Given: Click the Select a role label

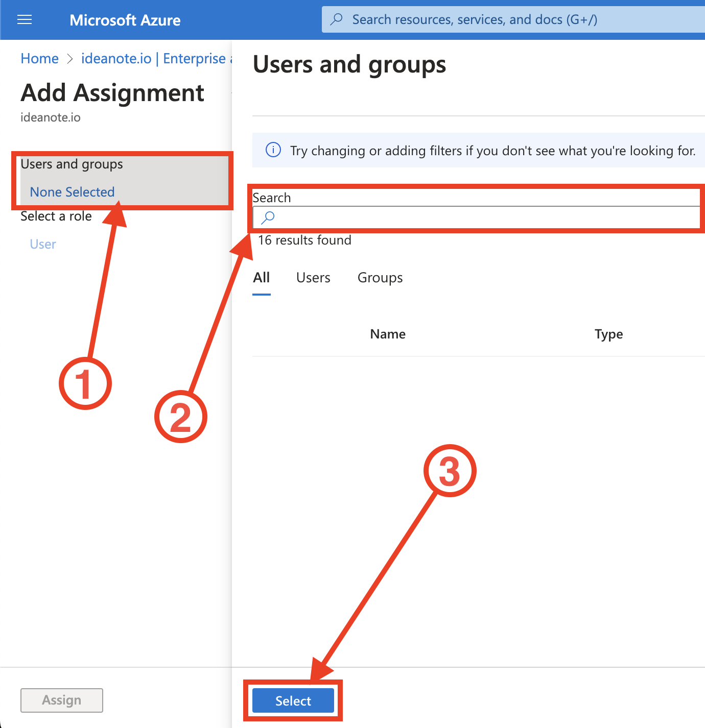Looking at the screenshot, I should tap(56, 216).
